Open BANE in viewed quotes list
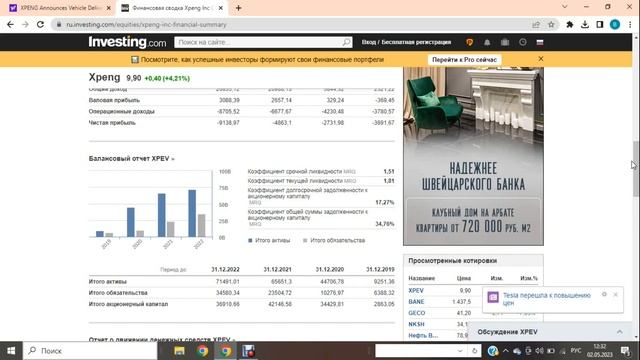 416,302
